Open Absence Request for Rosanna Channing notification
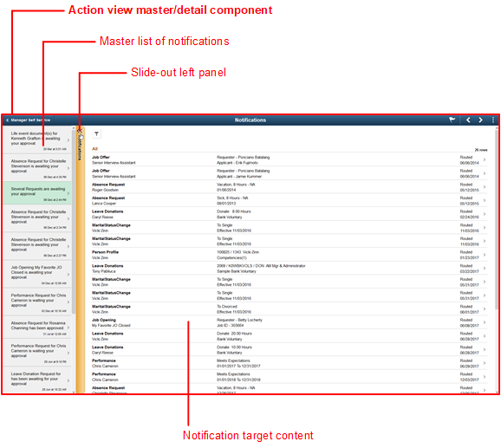The width and height of the screenshot is (501, 448). [x=37, y=328]
